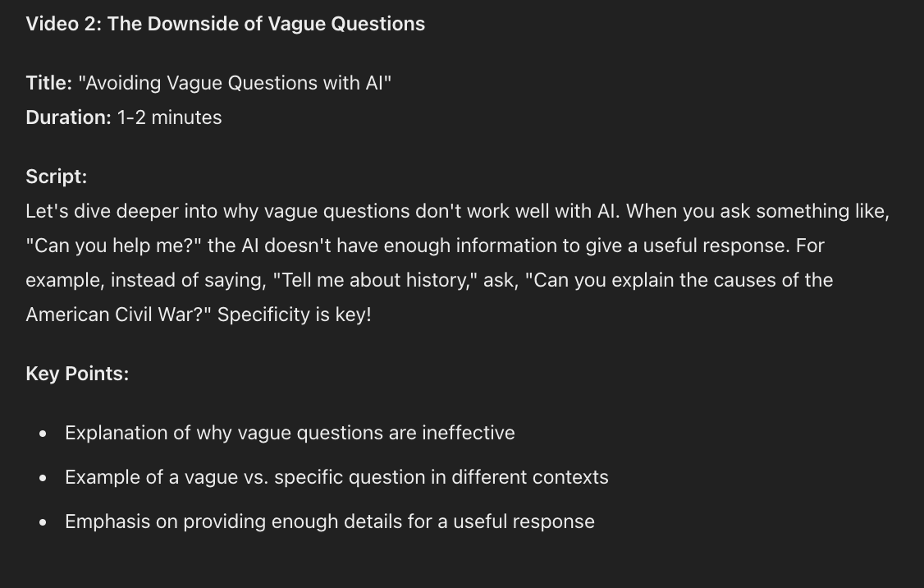Viewport: 924px width, 588px height.
Task: Click the bullet dot before "Explanation of why"
Action: click(43, 434)
